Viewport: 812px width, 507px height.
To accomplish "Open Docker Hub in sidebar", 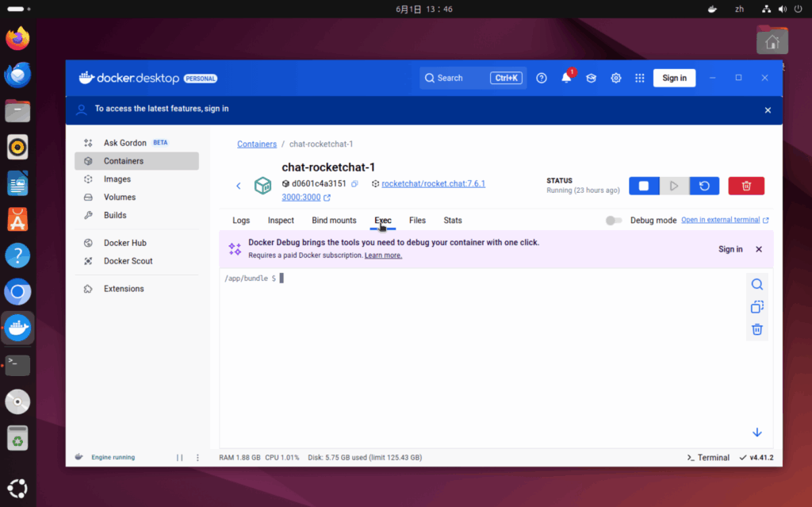I will pyautogui.click(x=136, y=243).
